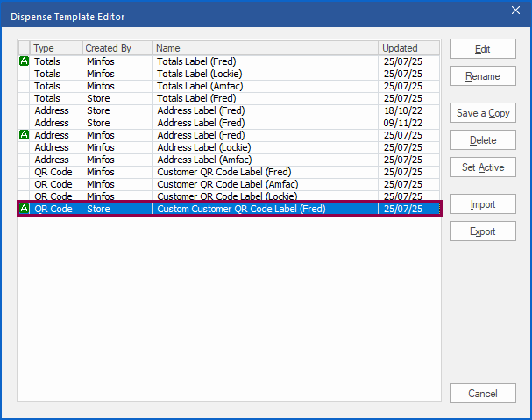Click Minfos Address Label (Fred) name
Image resolution: width=532 pixels, height=420 pixels.
tap(201, 135)
